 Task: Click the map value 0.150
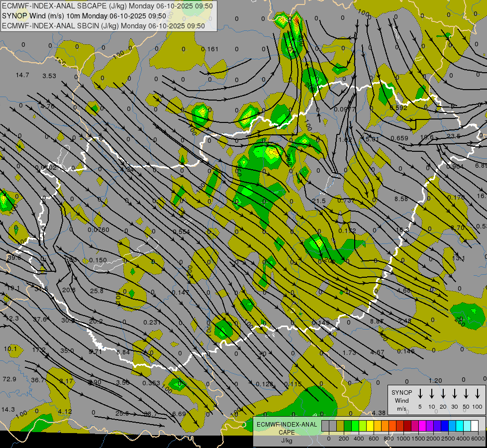coord(98,260)
